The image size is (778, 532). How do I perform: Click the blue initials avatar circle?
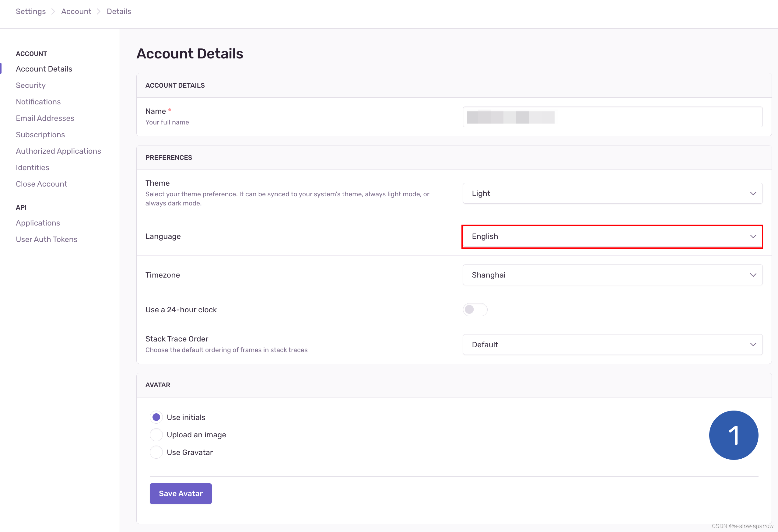point(733,435)
